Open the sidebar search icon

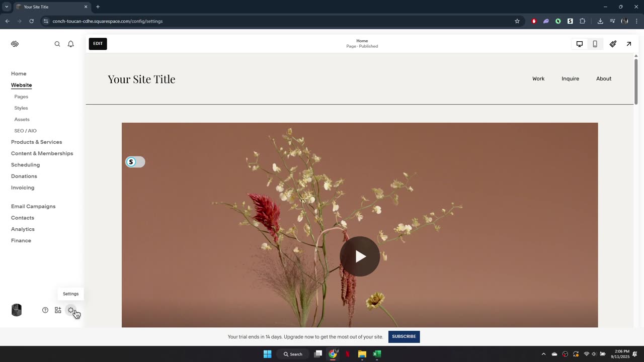coord(57,44)
